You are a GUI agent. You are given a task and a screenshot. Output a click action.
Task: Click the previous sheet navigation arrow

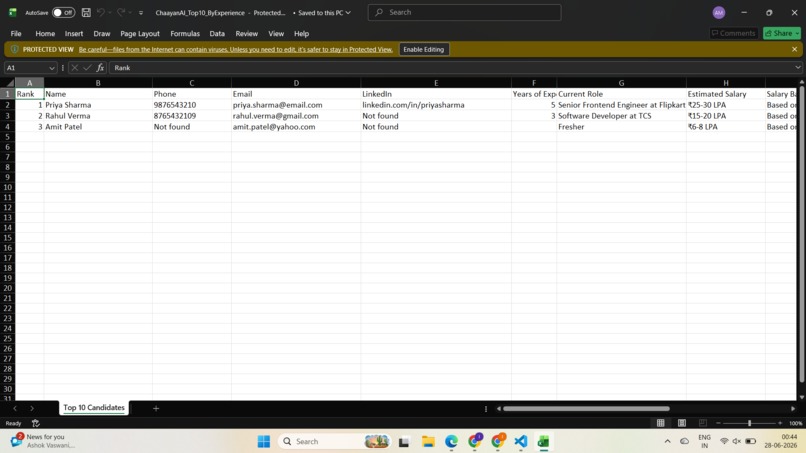15,408
